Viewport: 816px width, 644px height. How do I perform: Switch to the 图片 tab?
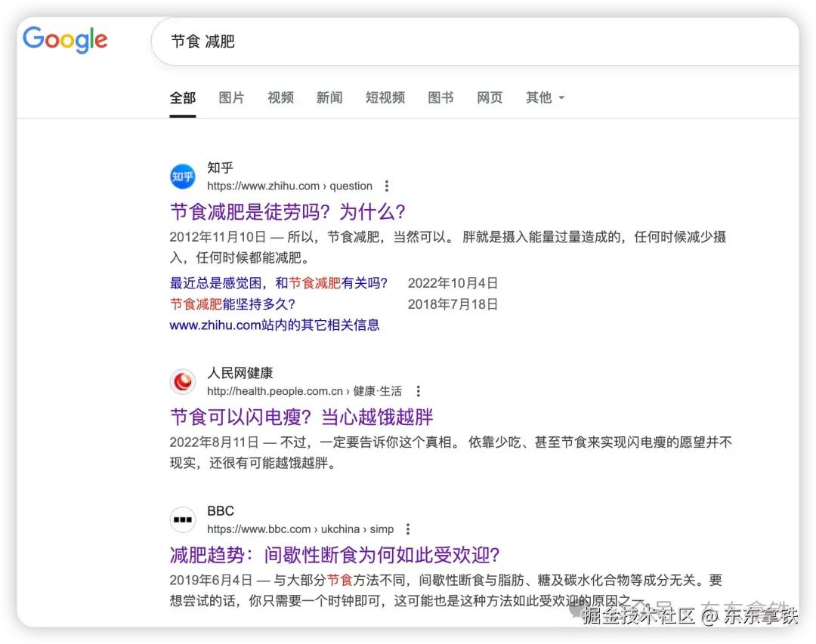(231, 97)
